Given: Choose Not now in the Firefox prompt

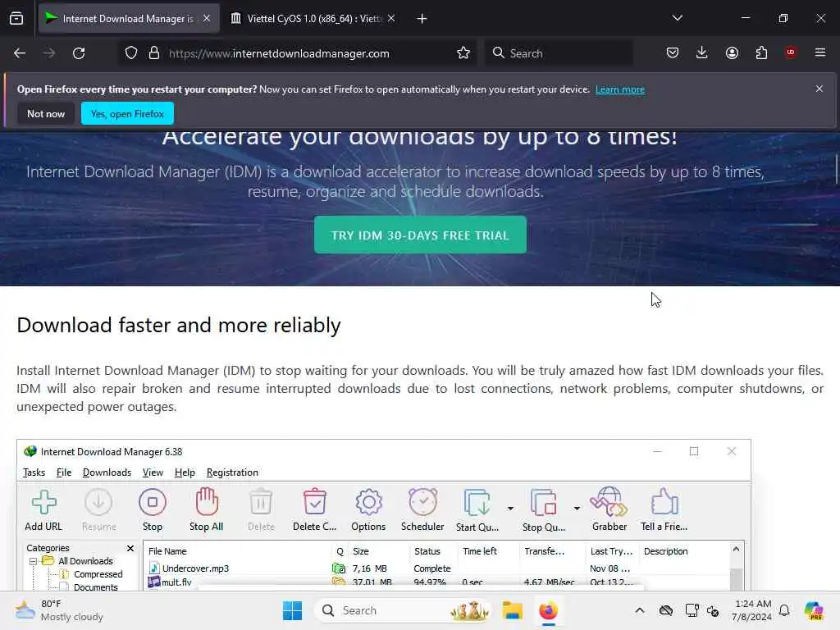Looking at the screenshot, I should tap(46, 113).
